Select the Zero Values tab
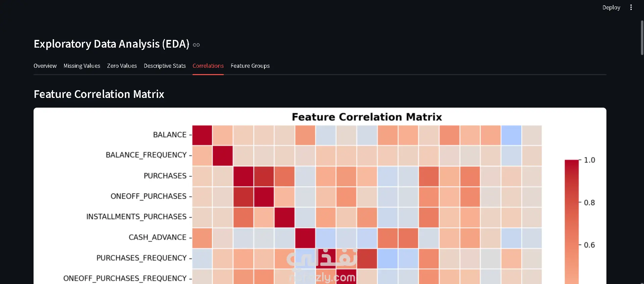Viewport: 644px width, 284px height. tap(122, 66)
